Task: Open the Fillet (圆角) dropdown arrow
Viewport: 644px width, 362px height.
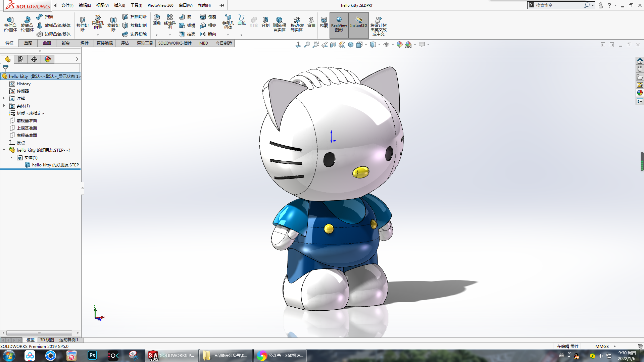Action: point(156,35)
